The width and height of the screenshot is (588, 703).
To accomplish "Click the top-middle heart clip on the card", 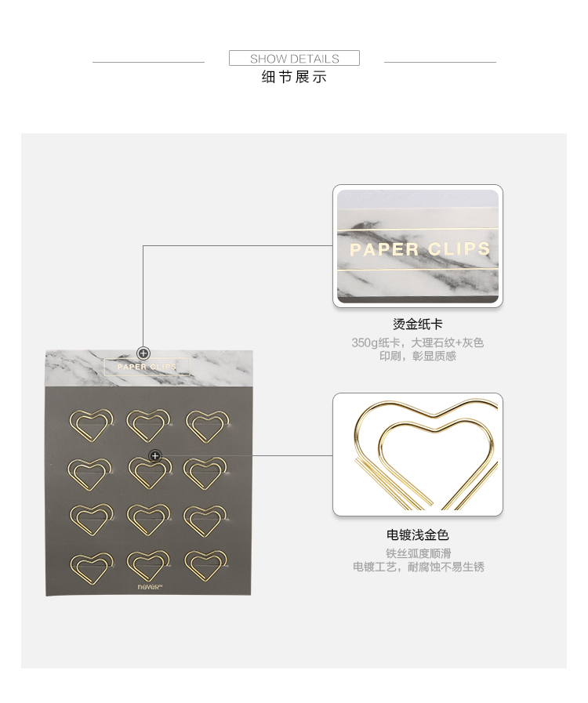I will [148, 425].
